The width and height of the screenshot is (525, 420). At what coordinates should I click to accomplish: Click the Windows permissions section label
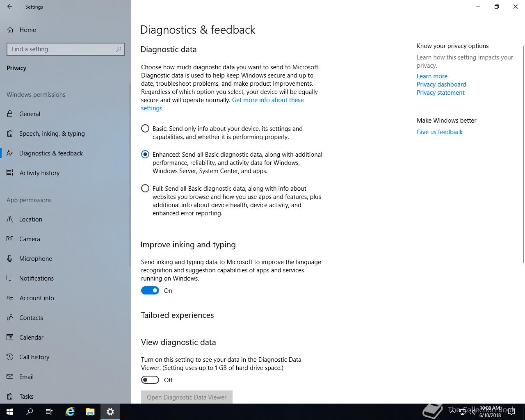[36, 94]
